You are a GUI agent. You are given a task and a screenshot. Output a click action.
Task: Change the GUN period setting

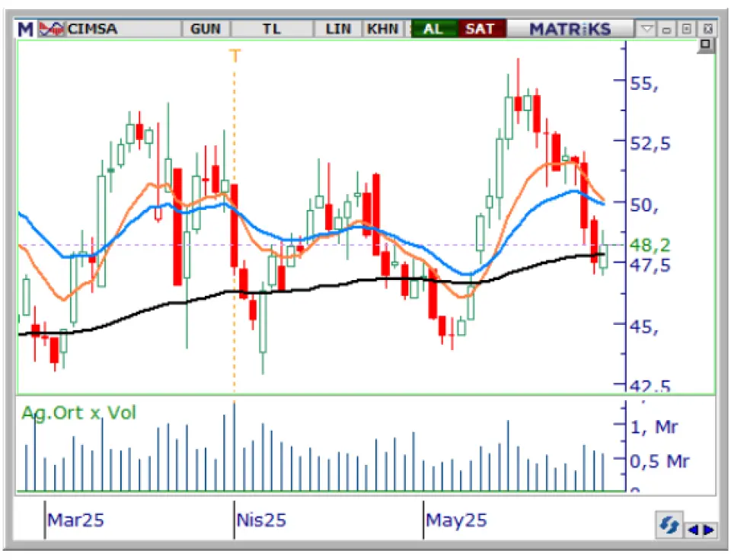click(205, 29)
